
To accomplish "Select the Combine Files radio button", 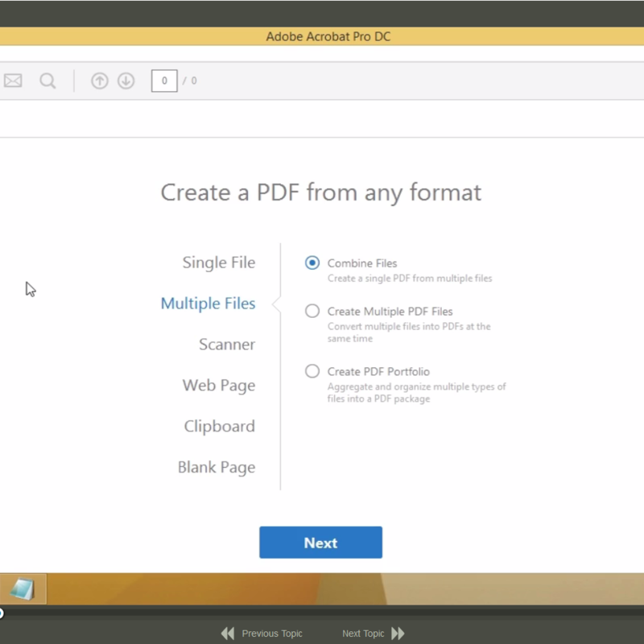I will click(312, 263).
